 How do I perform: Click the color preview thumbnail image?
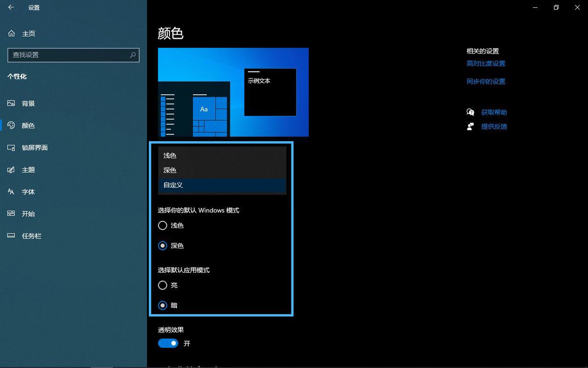(x=233, y=92)
